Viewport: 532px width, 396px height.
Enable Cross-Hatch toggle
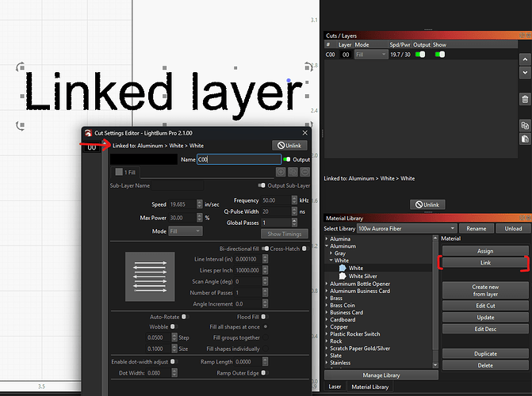pos(304,249)
